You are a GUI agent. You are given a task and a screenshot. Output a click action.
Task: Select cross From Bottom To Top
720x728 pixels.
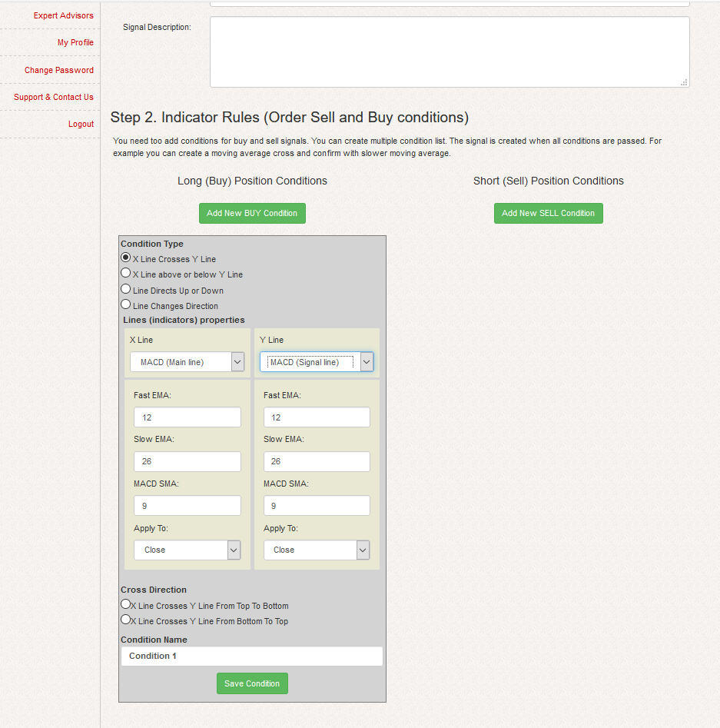[125, 620]
